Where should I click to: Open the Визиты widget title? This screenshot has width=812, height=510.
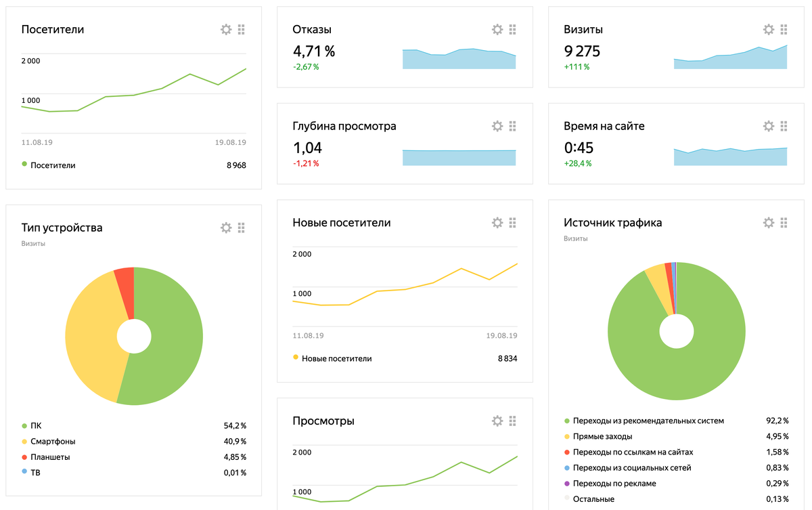pos(583,30)
